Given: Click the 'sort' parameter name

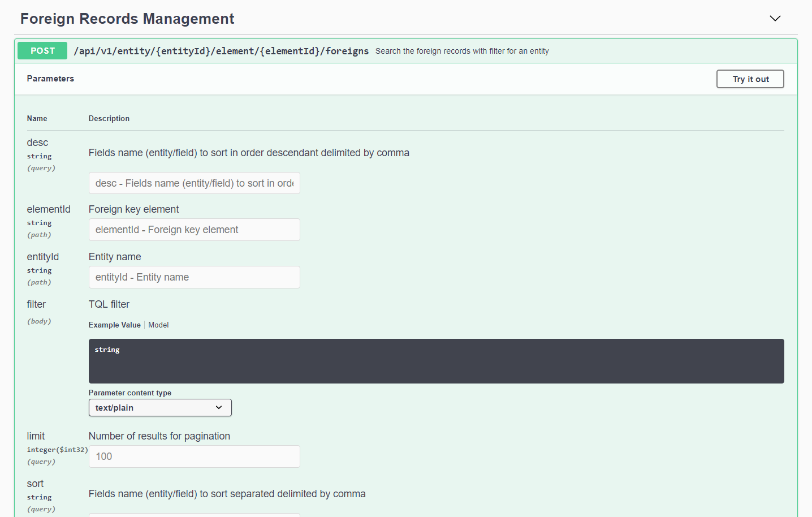Looking at the screenshot, I should coord(35,484).
